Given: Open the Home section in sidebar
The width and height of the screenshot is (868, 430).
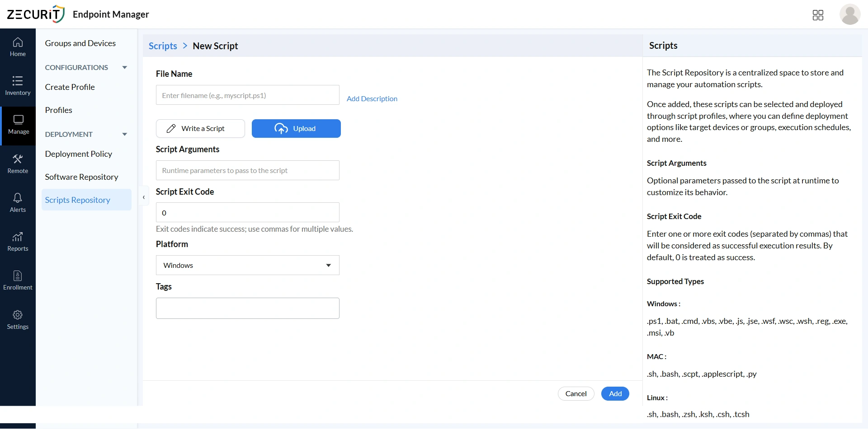Looking at the screenshot, I should point(17,47).
